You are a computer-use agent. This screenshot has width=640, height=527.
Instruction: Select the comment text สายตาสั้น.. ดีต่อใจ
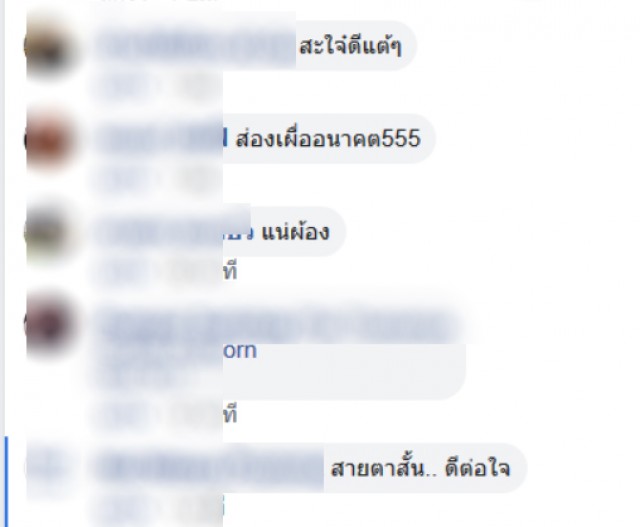coord(420,468)
